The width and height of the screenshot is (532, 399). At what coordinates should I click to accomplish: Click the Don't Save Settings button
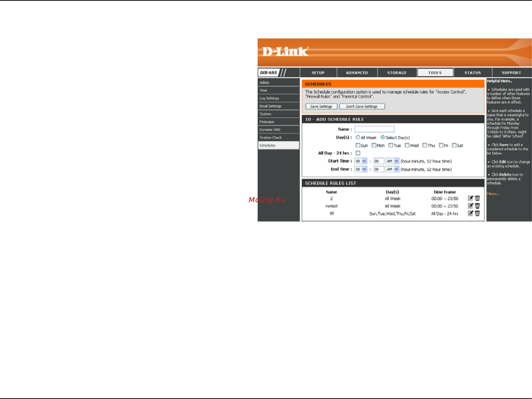click(x=362, y=106)
